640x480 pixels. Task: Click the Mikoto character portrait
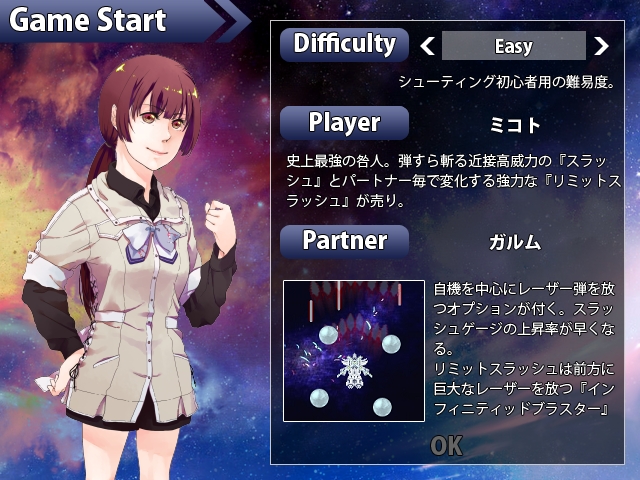pos(130,267)
